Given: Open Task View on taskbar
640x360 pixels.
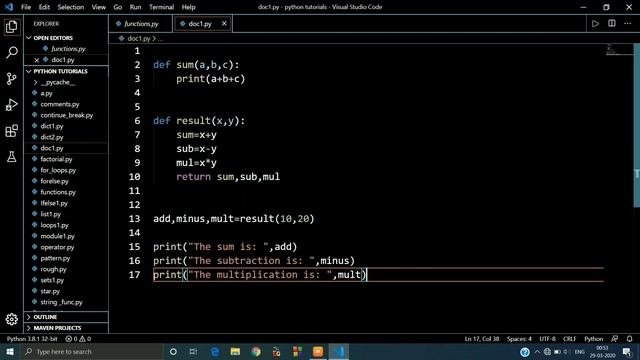Looking at the screenshot, I should tap(193, 351).
